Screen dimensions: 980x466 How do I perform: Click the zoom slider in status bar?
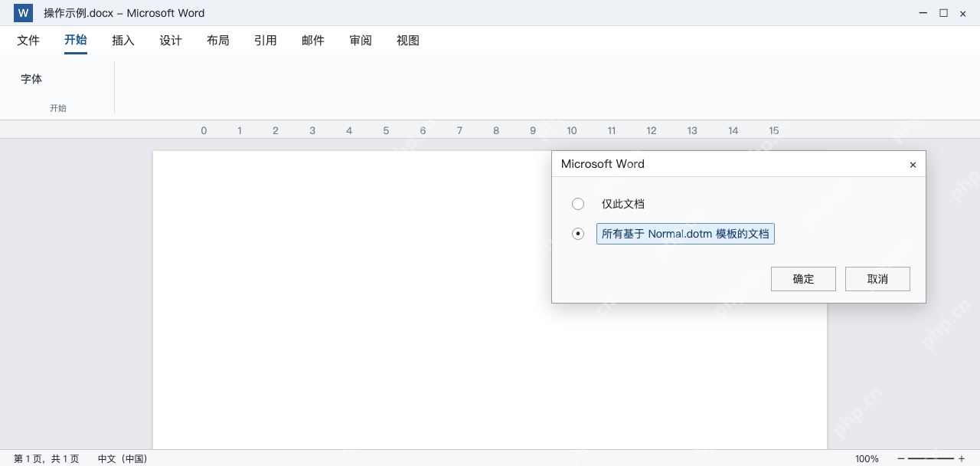tap(931, 458)
